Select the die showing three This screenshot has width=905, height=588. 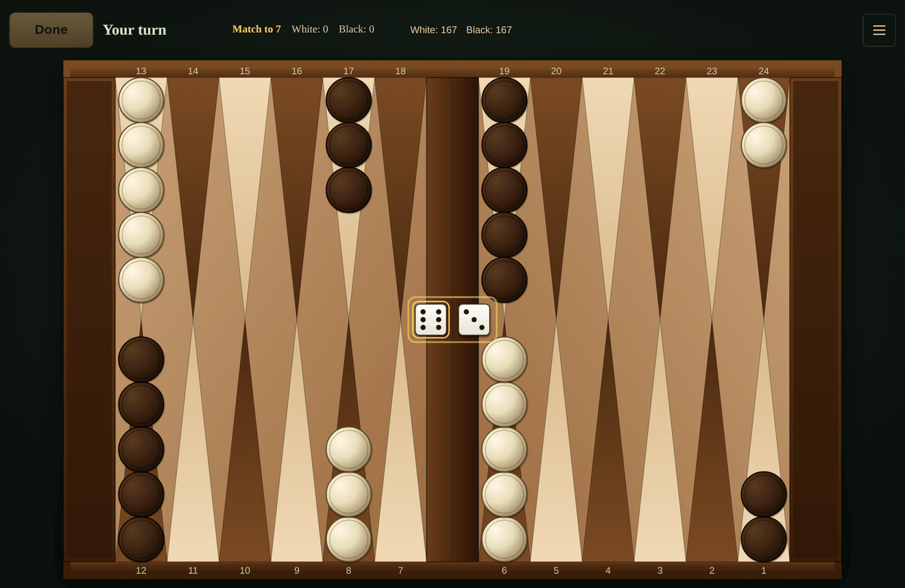coord(474,320)
